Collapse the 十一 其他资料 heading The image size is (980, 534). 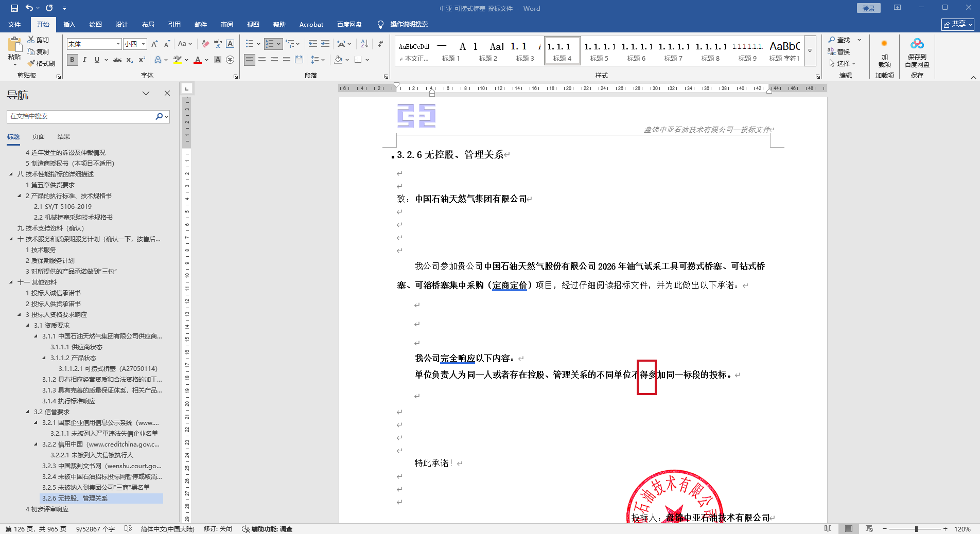pos(11,282)
